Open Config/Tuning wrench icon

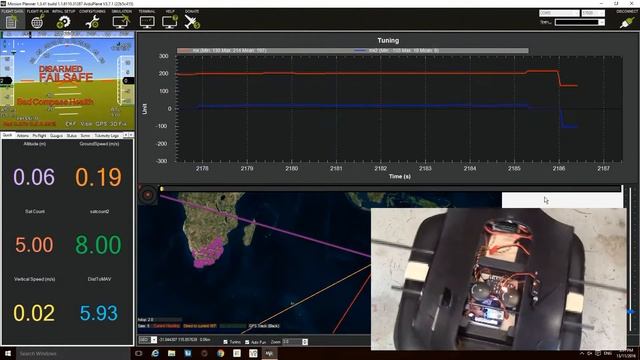tap(92, 22)
